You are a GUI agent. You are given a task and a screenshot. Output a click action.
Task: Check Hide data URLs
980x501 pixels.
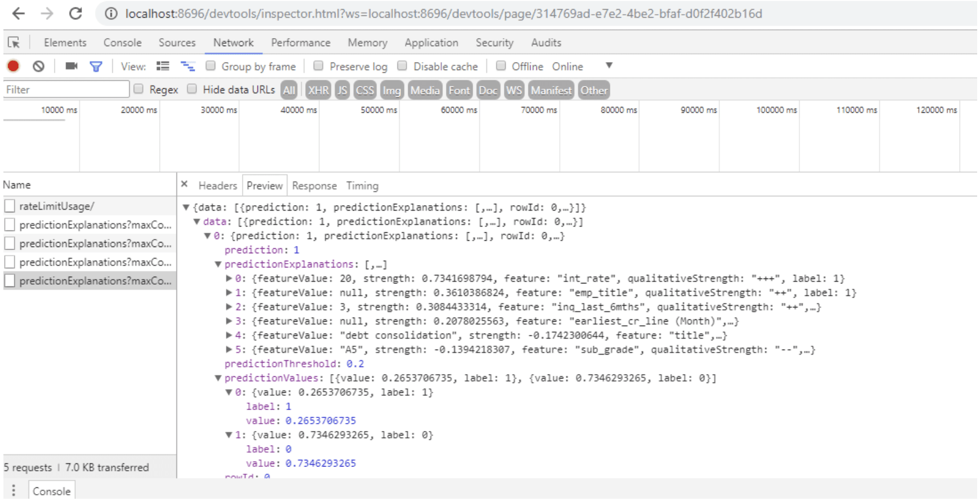[x=192, y=89]
